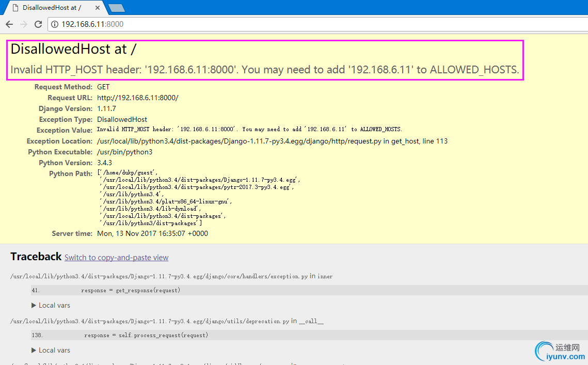Expand Local vars under deprecation.py frame
Viewport: 588px width, 365px height.
(x=51, y=351)
